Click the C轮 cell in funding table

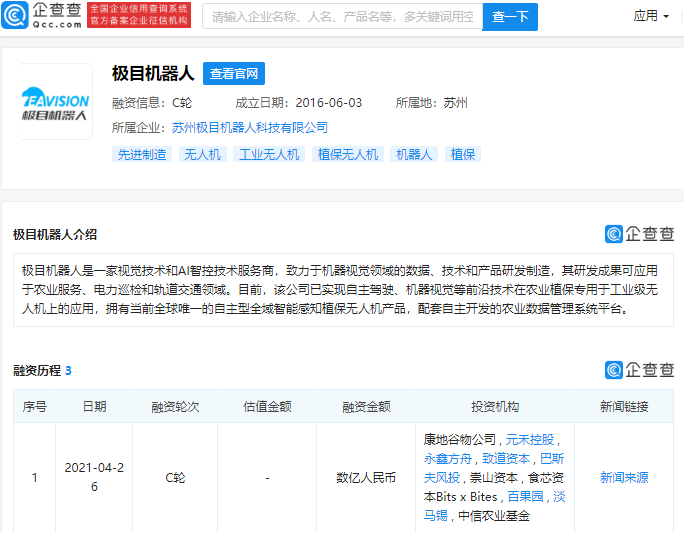click(x=175, y=478)
